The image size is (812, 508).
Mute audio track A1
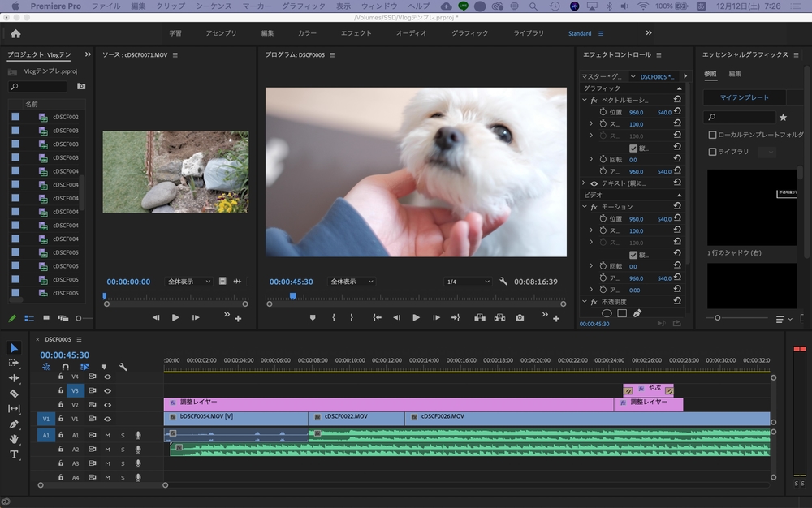coord(108,435)
